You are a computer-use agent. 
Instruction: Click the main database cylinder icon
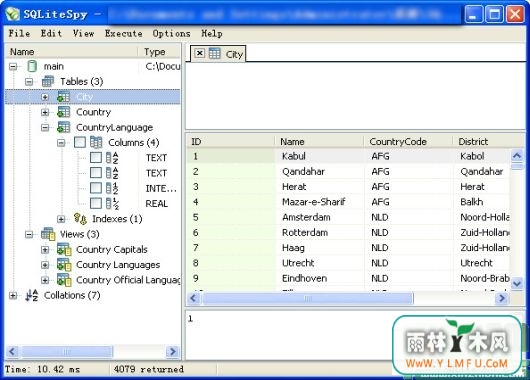(32, 66)
